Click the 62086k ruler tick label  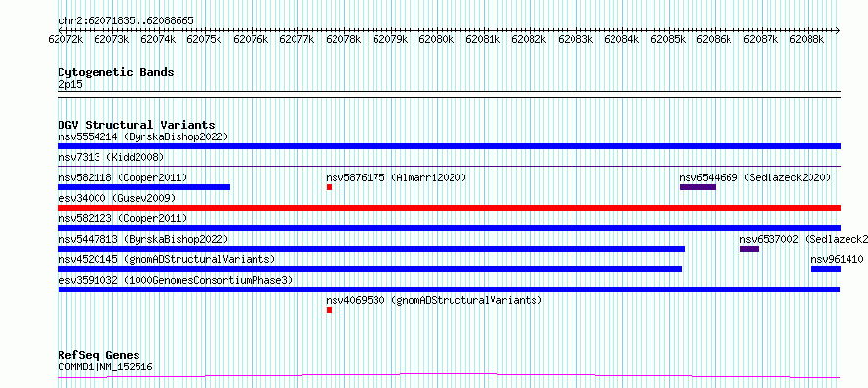tap(714, 39)
